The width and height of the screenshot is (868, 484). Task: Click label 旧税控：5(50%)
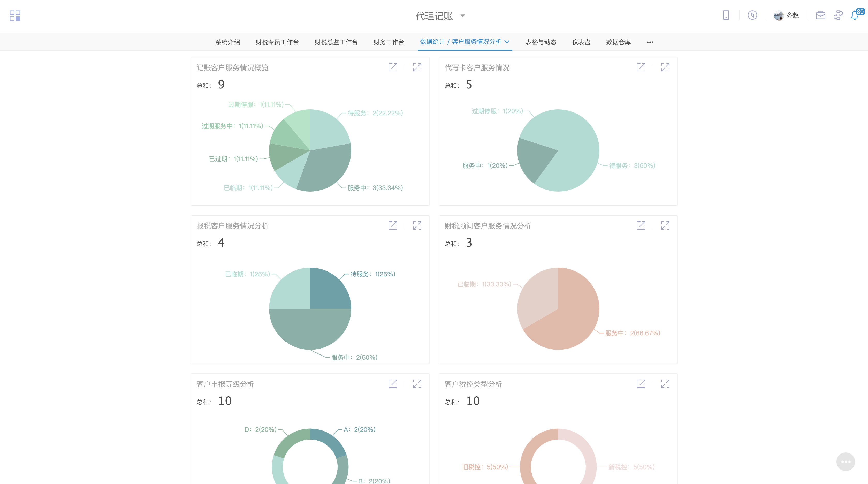(485, 467)
